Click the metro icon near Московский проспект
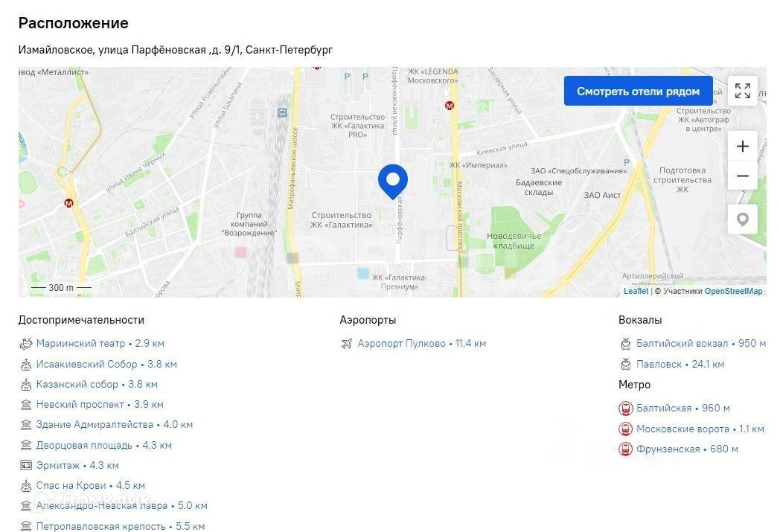780x532 pixels. (x=450, y=106)
